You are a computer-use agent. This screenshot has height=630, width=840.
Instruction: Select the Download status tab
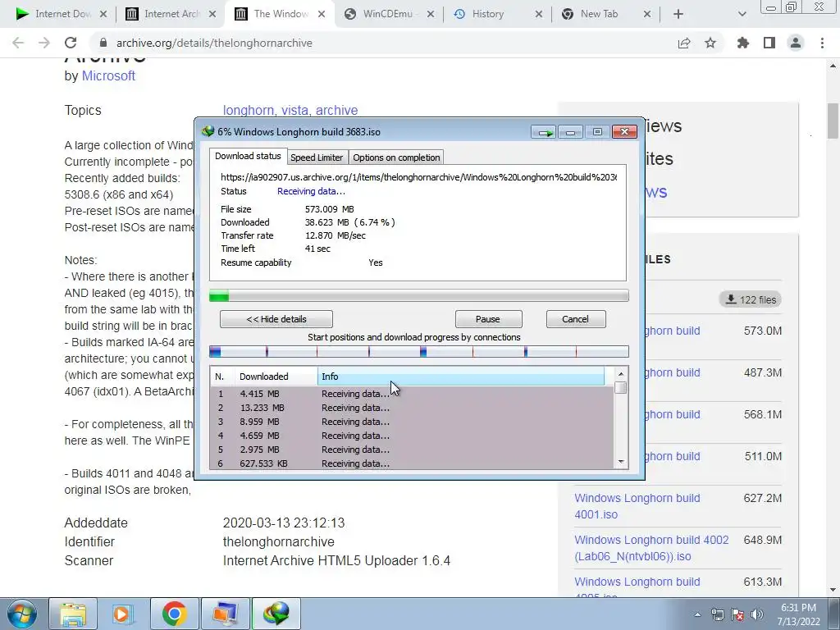(x=248, y=156)
